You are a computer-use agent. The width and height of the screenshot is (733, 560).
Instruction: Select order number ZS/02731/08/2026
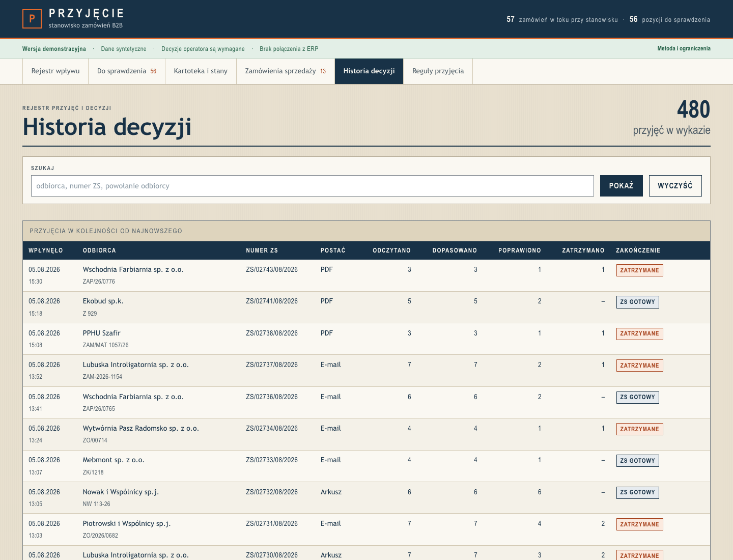(x=272, y=524)
